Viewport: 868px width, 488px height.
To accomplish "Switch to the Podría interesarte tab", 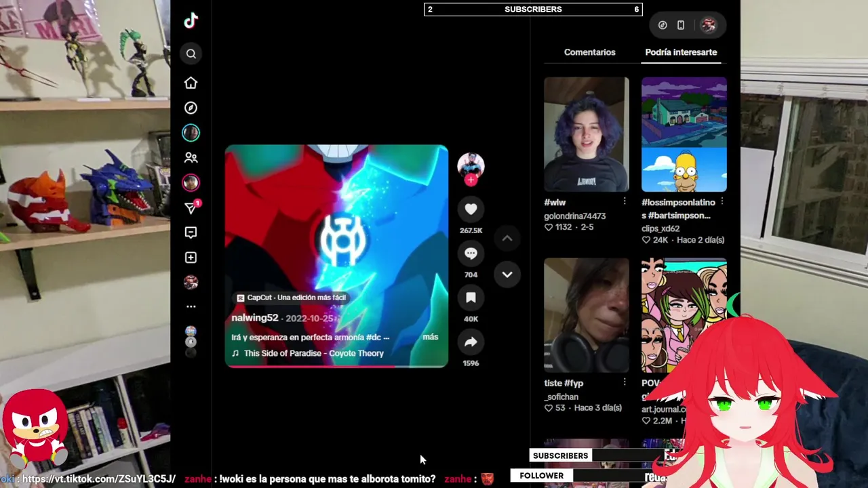I will (x=681, y=52).
